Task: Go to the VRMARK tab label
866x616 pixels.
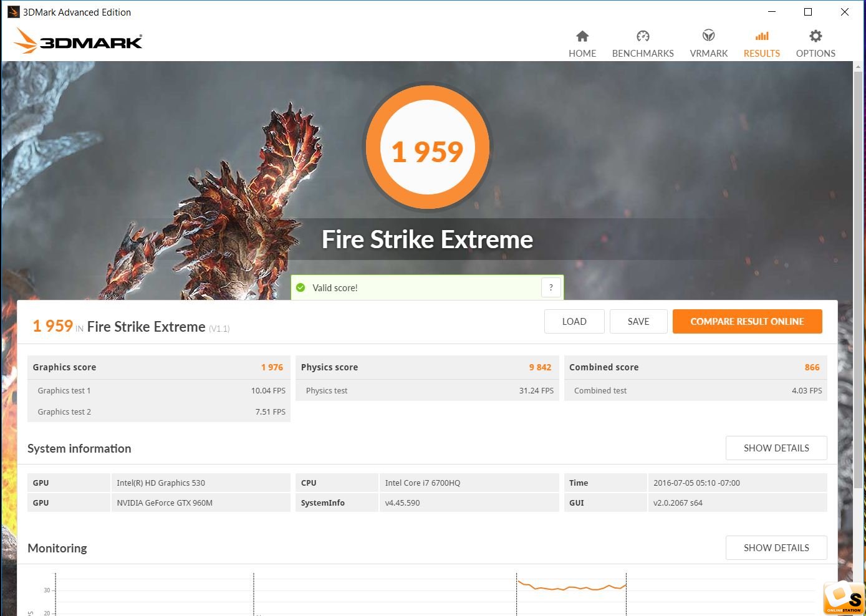Action: pos(709,54)
